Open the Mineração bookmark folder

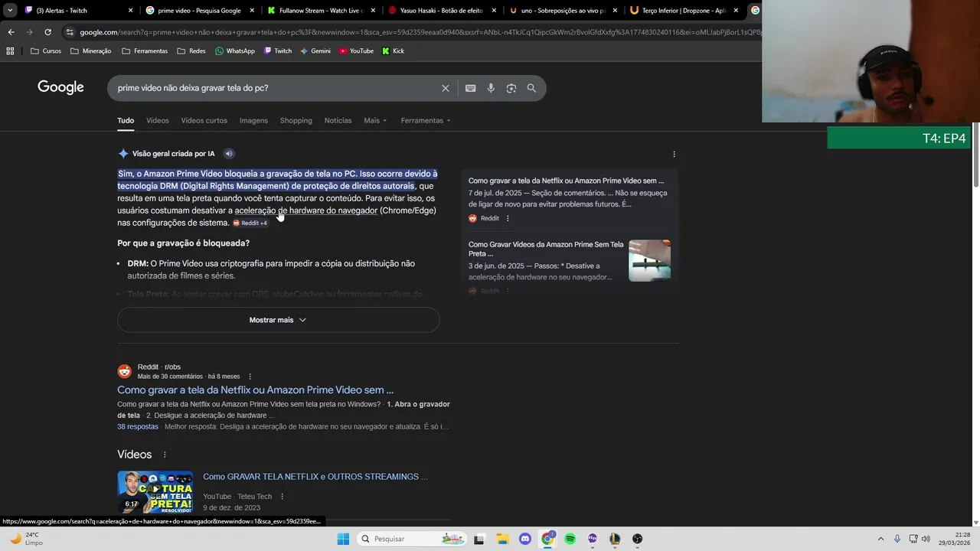point(90,51)
